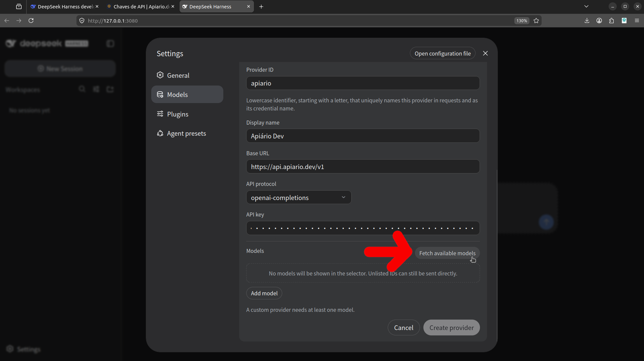Click the address bar URL
Viewport: 644px width, 361px height.
pyautogui.click(x=112, y=21)
